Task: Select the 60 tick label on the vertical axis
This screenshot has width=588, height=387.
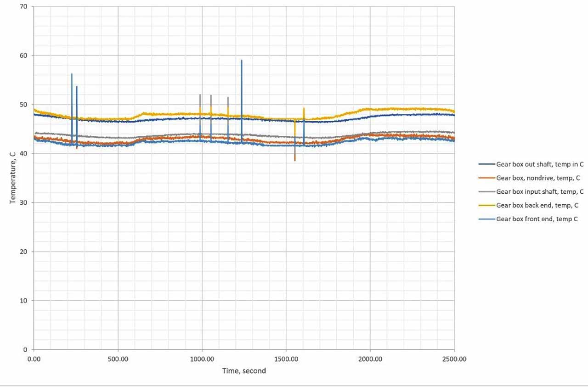Action: pos(24,56)
